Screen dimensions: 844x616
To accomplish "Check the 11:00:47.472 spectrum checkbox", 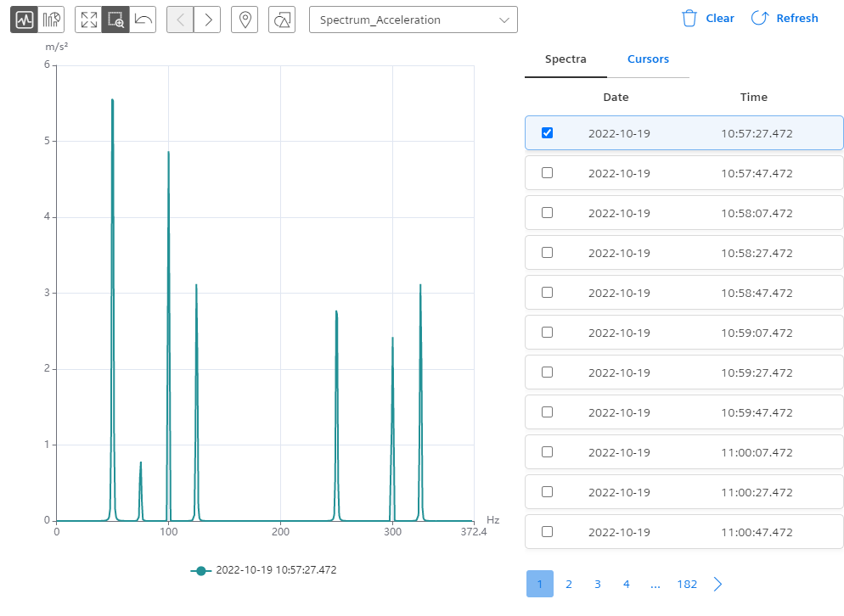I will 547,531.
